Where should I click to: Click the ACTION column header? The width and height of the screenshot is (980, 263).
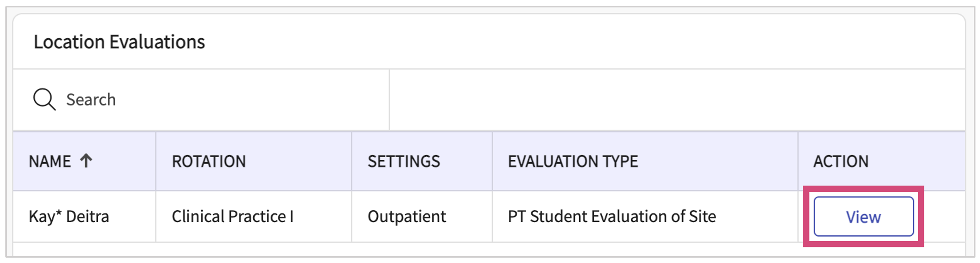pos(841,161)
